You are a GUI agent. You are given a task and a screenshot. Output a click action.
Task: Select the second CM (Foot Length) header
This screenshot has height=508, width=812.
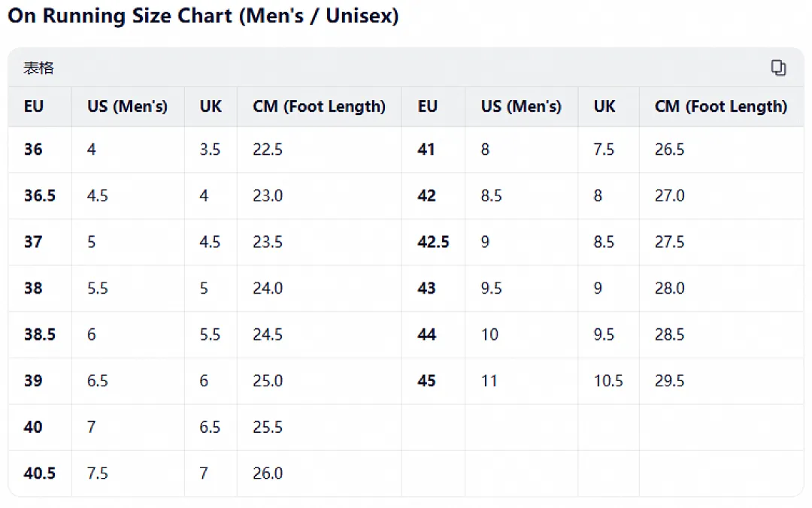click(721, 106)
